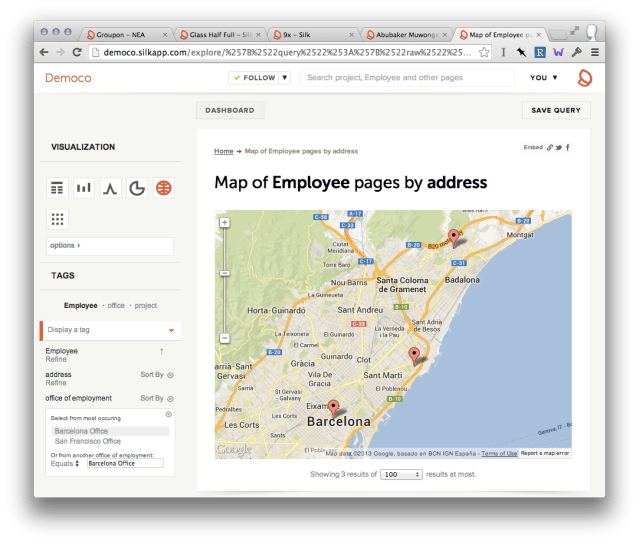Viewport: 639px width, 544px height.
Task: Click the Save Query button
Action: pyautogui.click(x=555, y=110)
